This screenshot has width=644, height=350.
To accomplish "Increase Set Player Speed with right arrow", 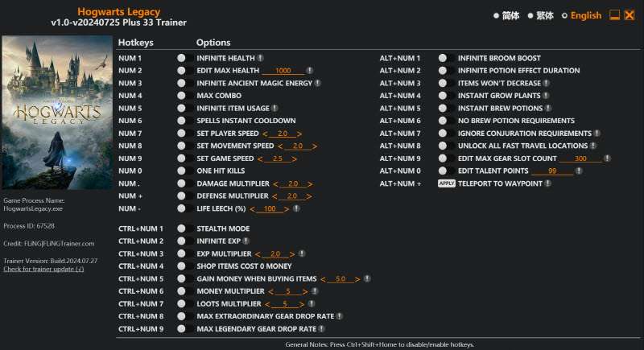I will (299, 134).
